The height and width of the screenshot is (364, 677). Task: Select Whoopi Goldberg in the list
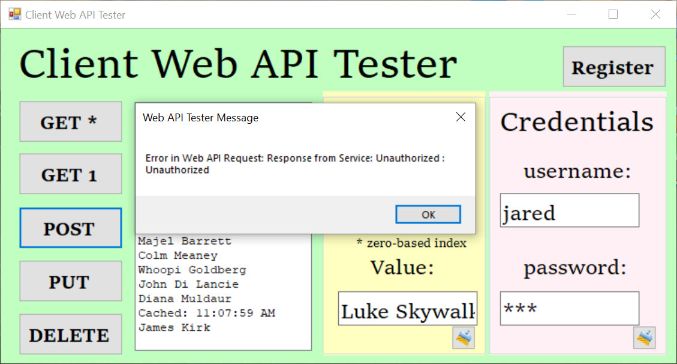[192, 270]
